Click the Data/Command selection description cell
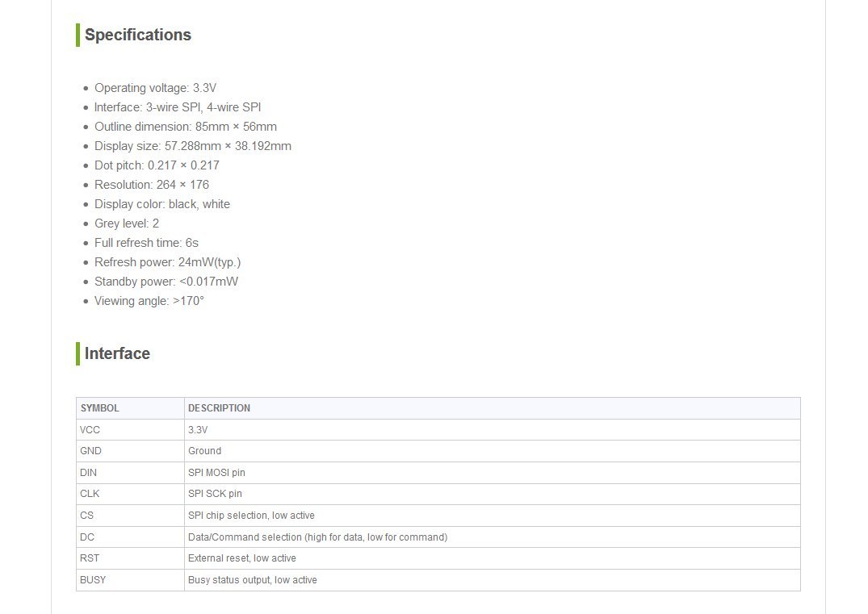The image size is (868, 614). 317,537
